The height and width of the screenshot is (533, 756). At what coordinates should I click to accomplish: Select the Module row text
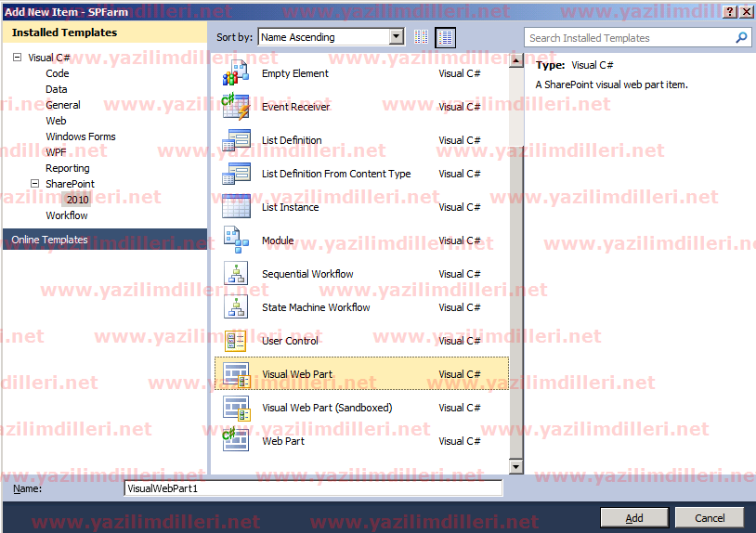coord(278,240)
